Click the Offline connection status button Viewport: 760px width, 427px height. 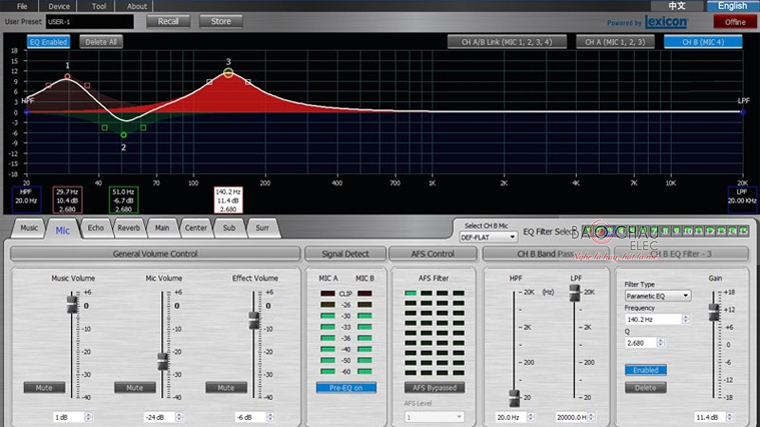point(735,22)
